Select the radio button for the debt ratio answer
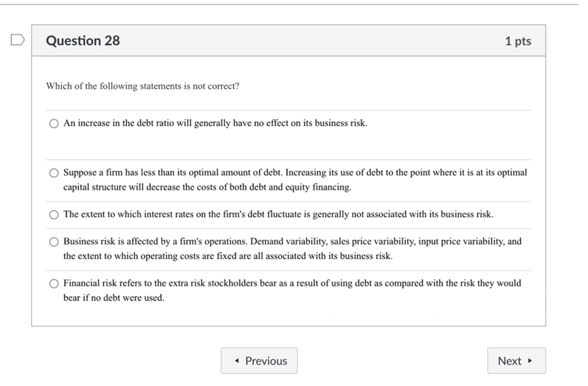This screenshot has width=588, height=386. [54, 124]
